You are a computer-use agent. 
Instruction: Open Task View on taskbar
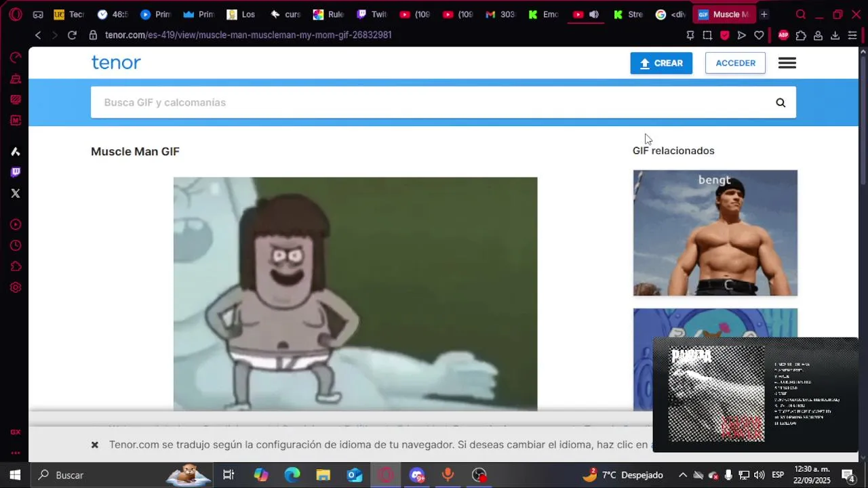click(229, 475)
